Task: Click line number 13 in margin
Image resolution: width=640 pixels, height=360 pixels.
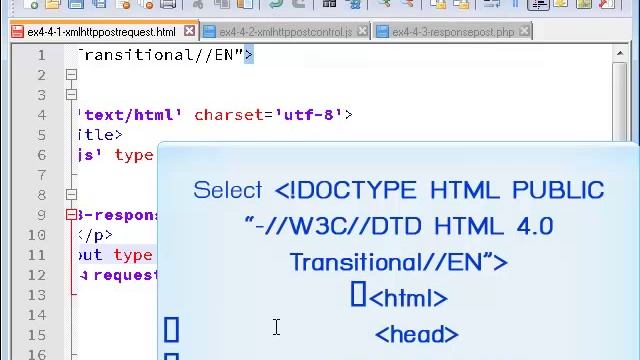Action: pos(37,295)
